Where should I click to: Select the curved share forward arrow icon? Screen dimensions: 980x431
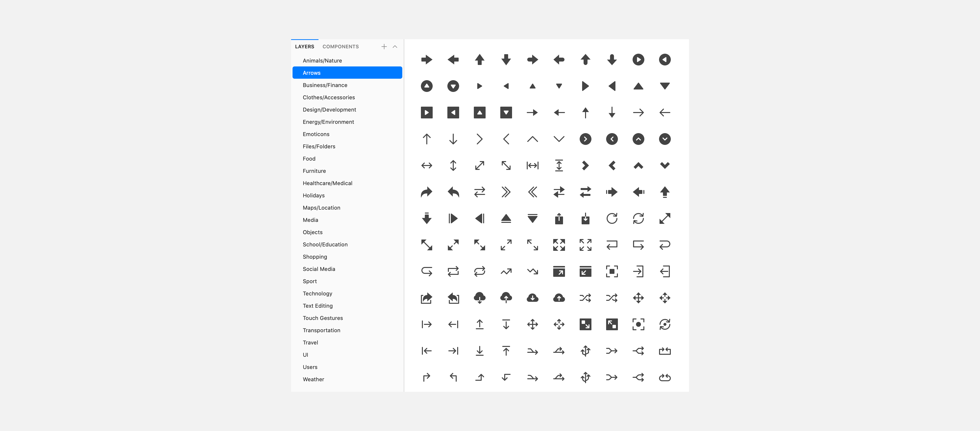(x=427, y=192)
